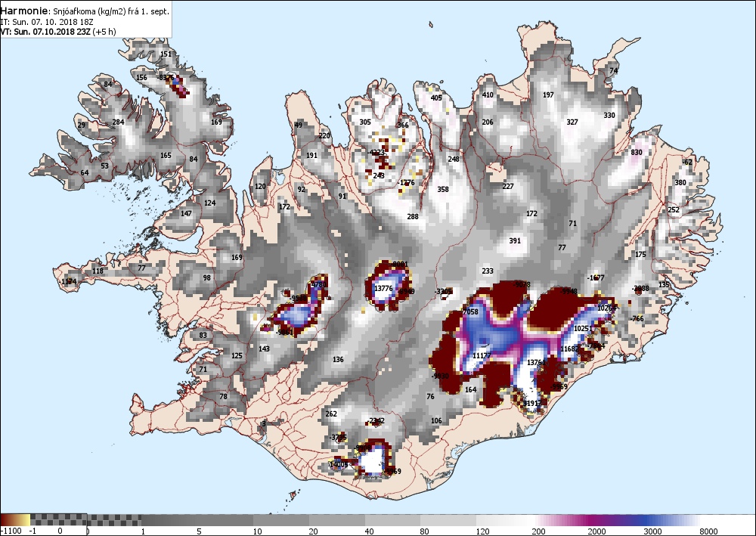Click the 200 label on the legend
Image resolution: width=756 pixels, height=536 pixels.
point(538,531)
